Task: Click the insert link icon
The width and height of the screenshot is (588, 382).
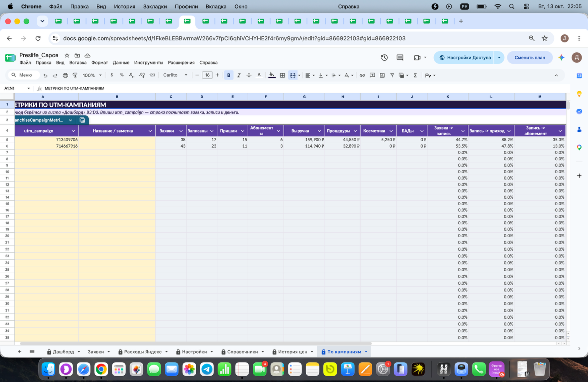Action: click(x=362, y=75)
